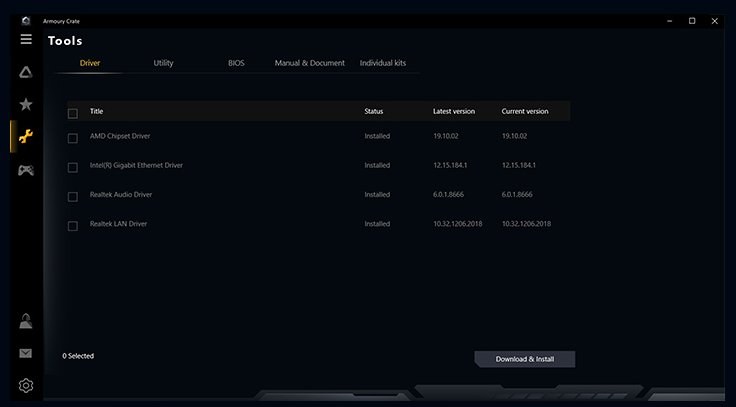Switch to the Utility tab
Screen dimensions: 736x407
point(163,63)
